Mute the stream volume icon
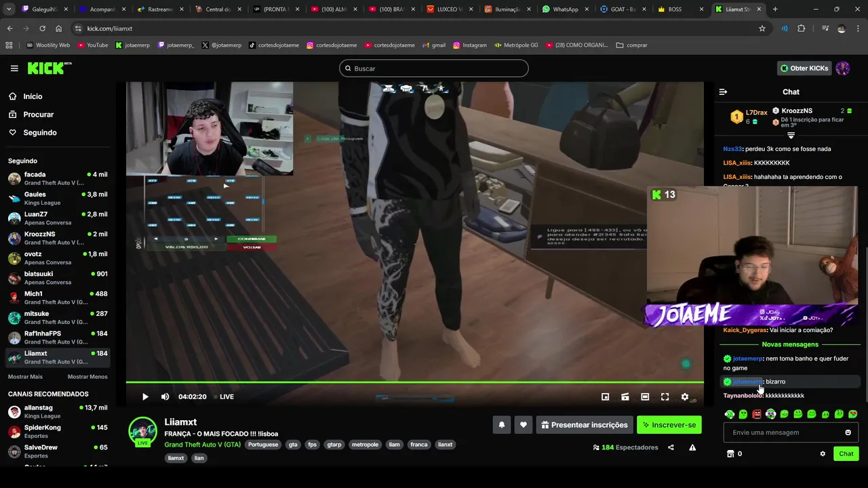 click(x=165, y=396)
